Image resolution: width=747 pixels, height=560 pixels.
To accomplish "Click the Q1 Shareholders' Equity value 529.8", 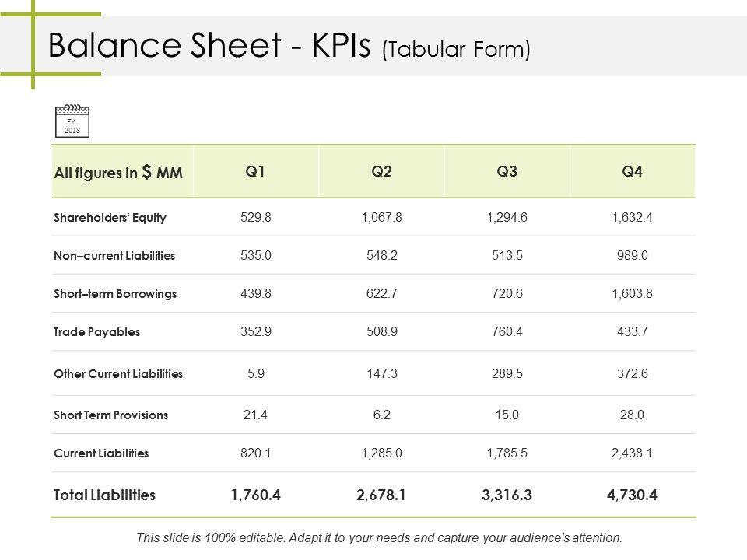I will point(256,218).
